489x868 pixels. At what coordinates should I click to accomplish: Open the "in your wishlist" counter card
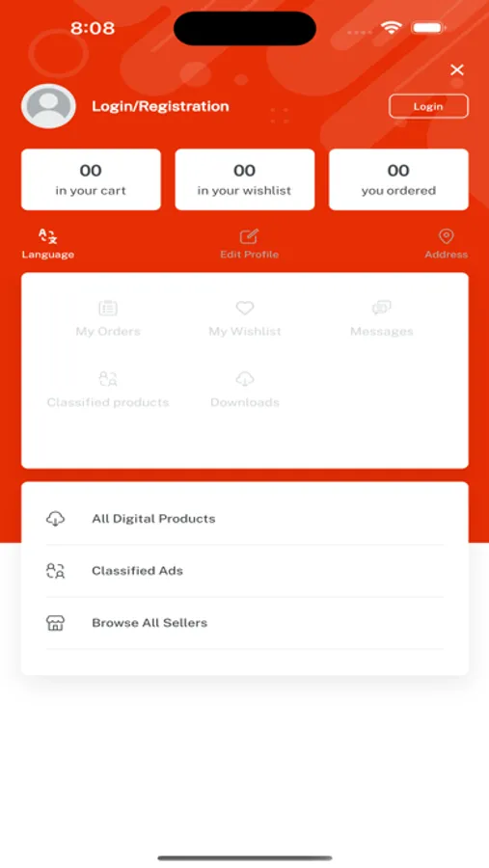[245, 179]
